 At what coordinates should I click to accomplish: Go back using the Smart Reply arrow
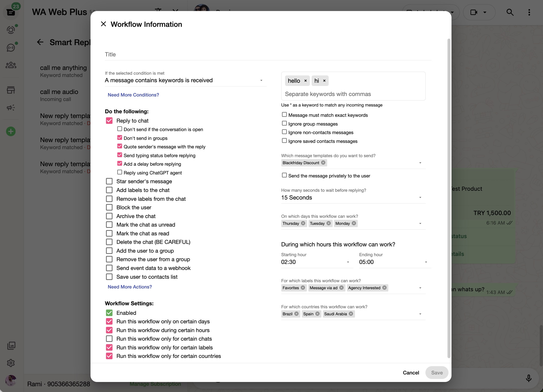[40, 42]
